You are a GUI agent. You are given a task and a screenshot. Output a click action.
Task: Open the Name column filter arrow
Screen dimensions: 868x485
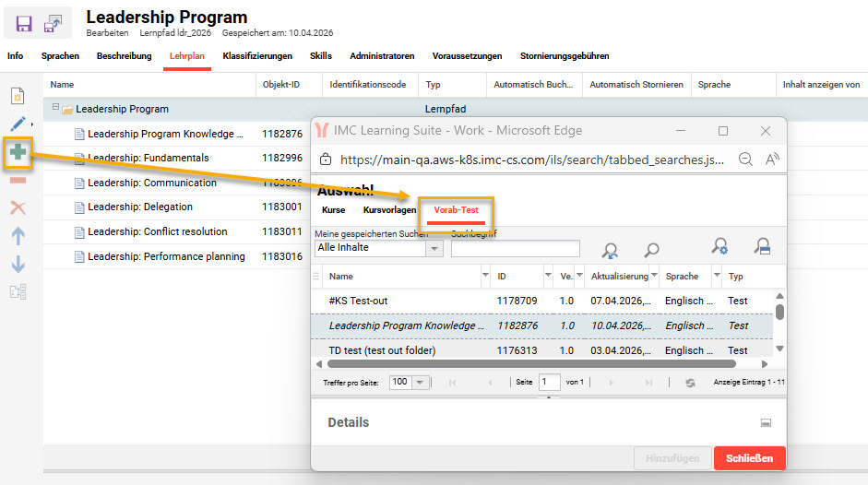pos(485,276)
